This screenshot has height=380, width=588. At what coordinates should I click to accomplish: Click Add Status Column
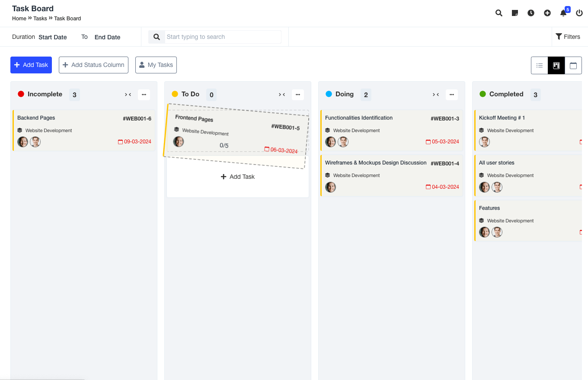coord(93,65)
